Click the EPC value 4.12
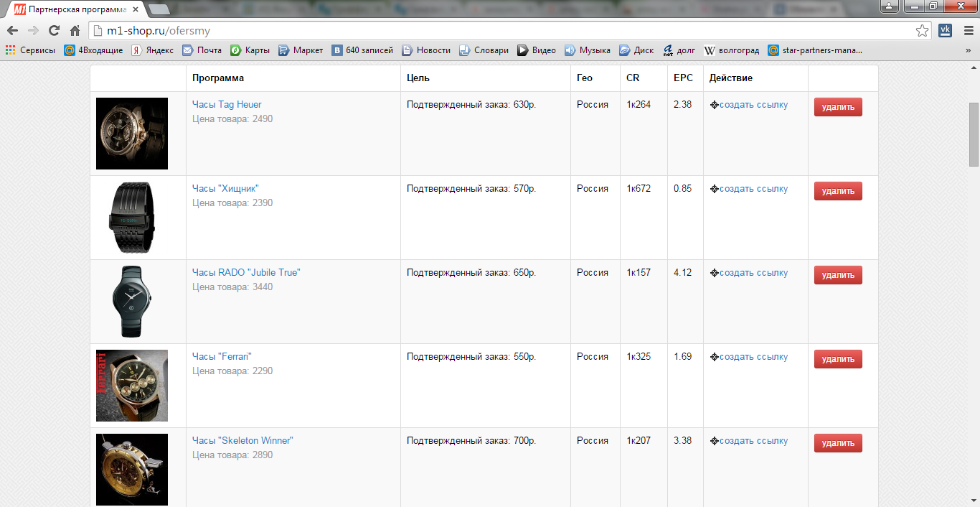Image resolution: width=980 pixels, height=507 pixels. click(683, 272)
